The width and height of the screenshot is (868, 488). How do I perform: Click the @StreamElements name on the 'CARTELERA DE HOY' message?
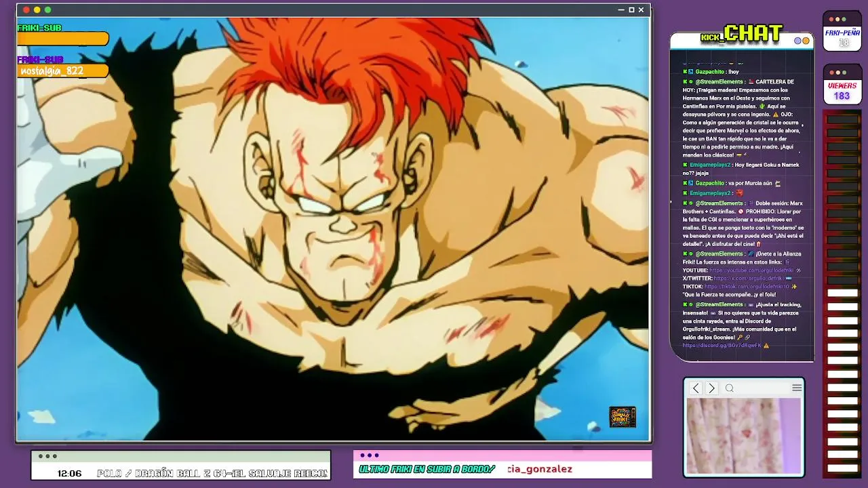pos(719,82)
